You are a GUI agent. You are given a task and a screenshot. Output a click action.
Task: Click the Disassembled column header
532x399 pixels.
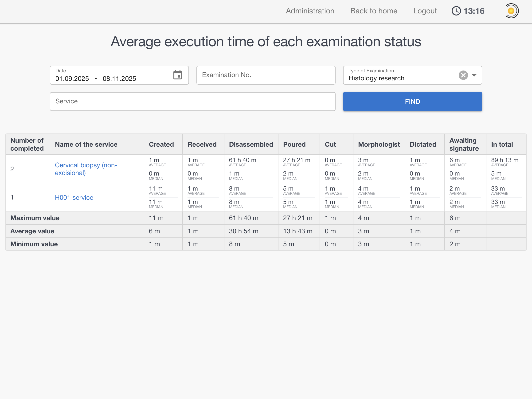[x=251, y=144]
